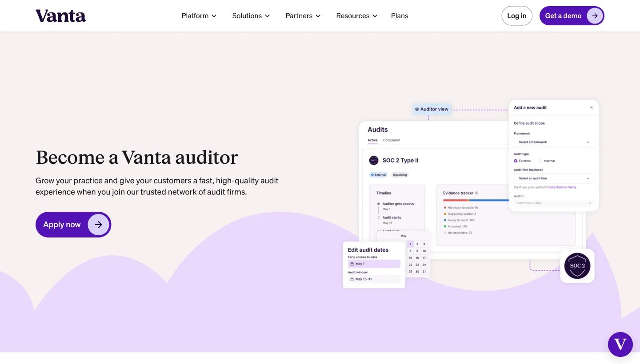Click the SOC 2 shield badge tile
Image resolution: width=640 pixels, height=364 pixels.
(x=577, y=266)
